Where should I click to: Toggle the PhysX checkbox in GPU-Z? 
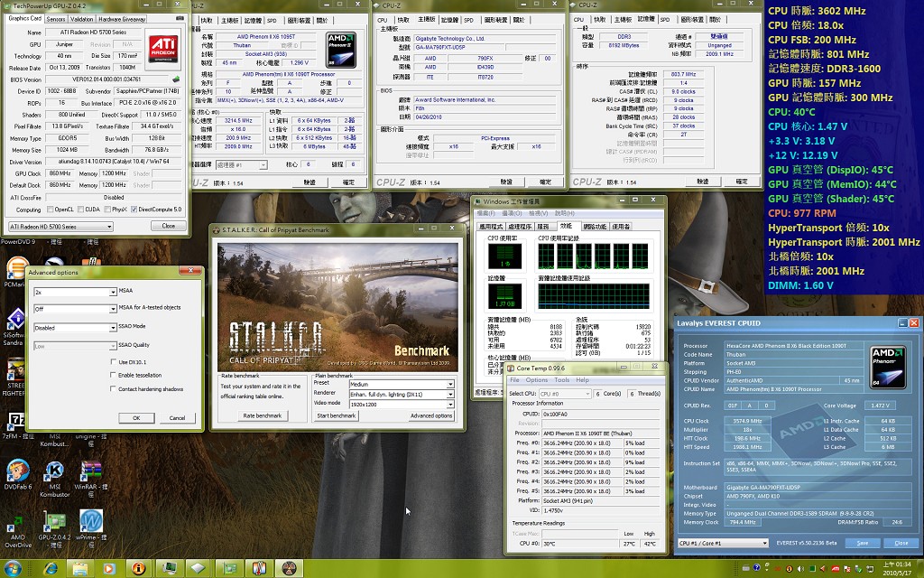tap(107, 210)
